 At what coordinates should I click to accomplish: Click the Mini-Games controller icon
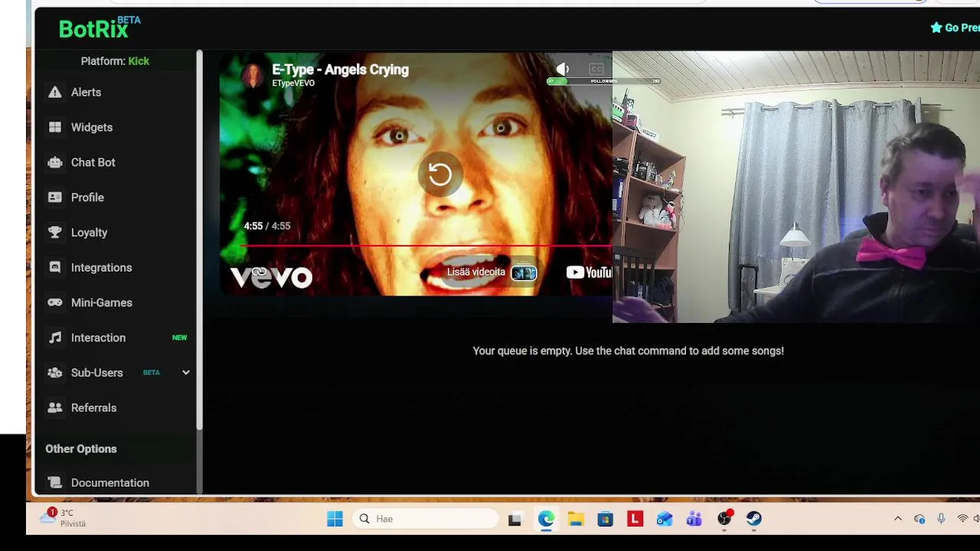click(55, 302)
